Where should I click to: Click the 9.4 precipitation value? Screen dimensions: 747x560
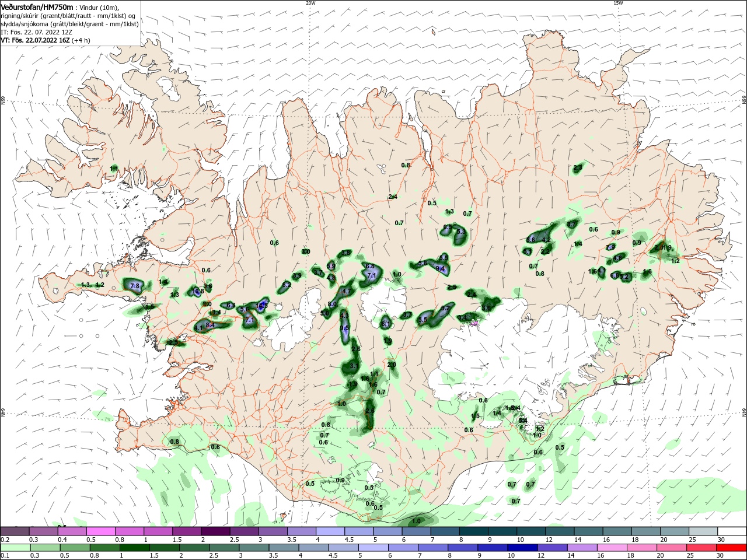click(x=441, y=269)
